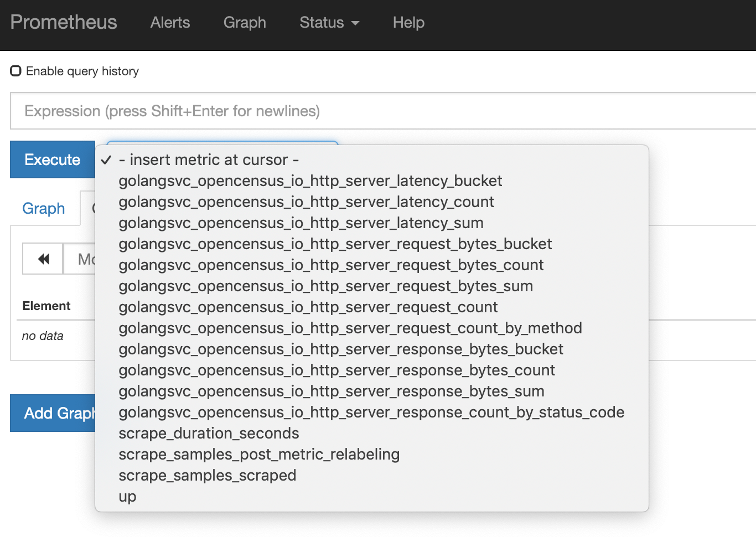Screen dimensions: 756x557
Task: Click the Prometheus brand logo text
Action: [64, 23]
